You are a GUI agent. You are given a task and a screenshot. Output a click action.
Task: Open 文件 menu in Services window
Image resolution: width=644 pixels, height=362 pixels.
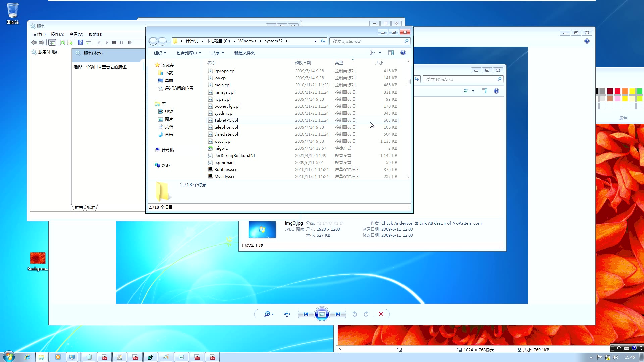tap(39, 34)
